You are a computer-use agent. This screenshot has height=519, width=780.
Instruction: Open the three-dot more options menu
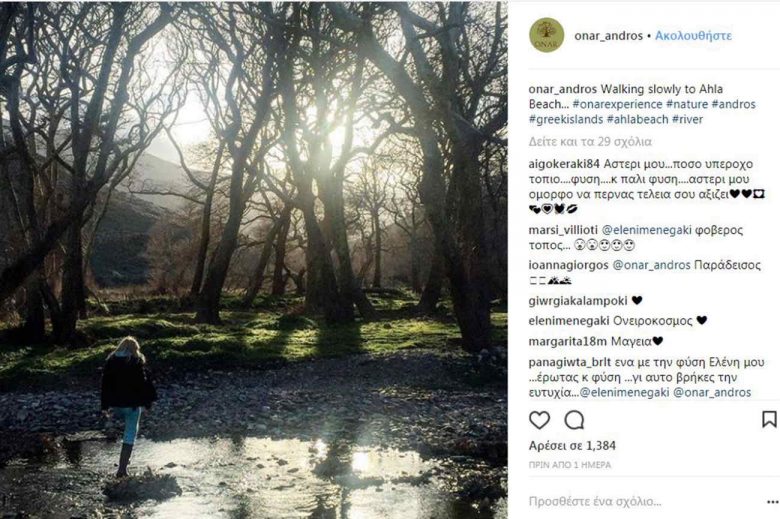tap(768, 500)
